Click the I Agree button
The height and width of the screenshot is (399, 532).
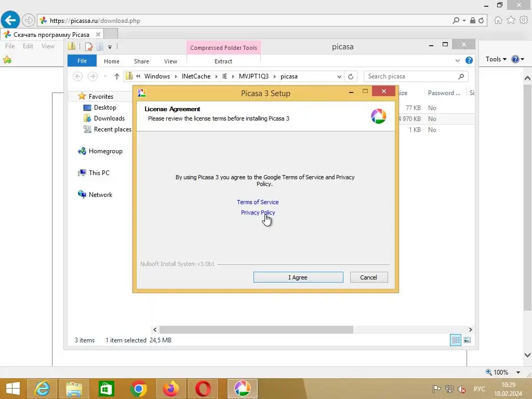click(x=298, y=277)
